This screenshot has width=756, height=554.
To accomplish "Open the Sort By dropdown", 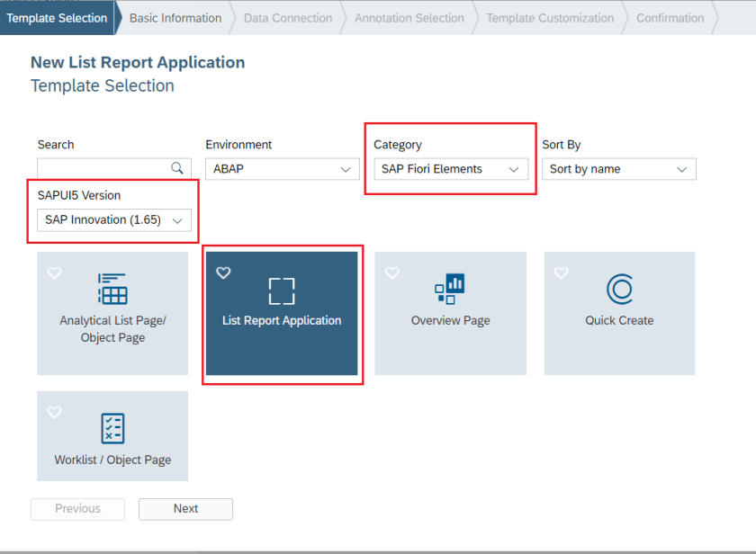I will [x=619, y=169].
